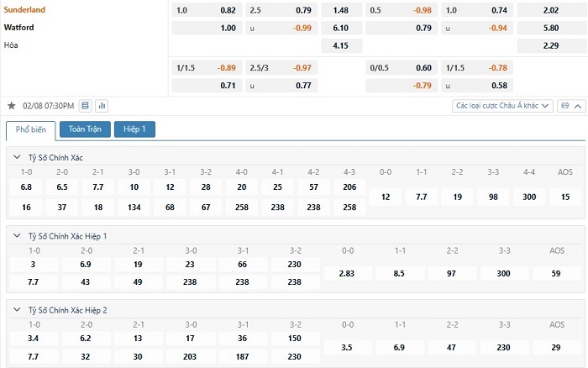This screenshot has width=588, height=368.
Task: Pick second-half score 1-0 at 3.4
Action: tap(33, 339)
